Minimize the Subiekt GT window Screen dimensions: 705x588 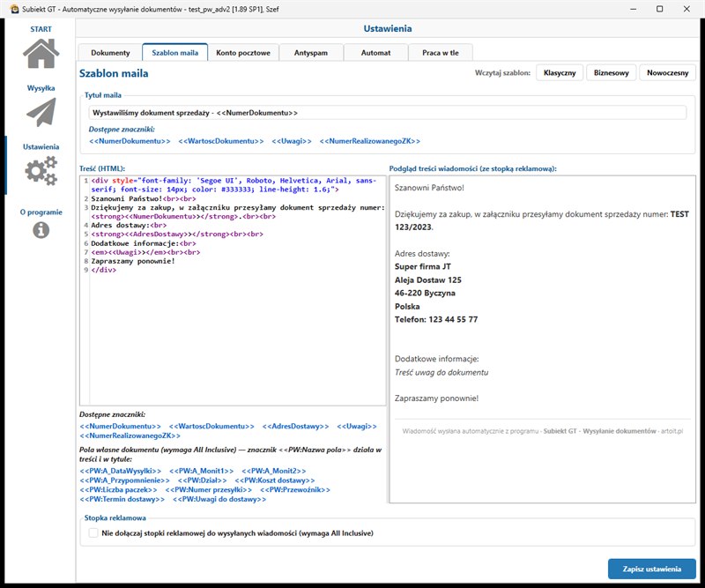coord(633,9)
